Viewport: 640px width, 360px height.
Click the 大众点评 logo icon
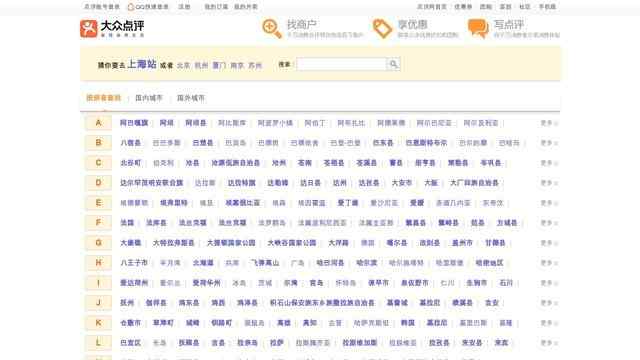tap(89, 29)
